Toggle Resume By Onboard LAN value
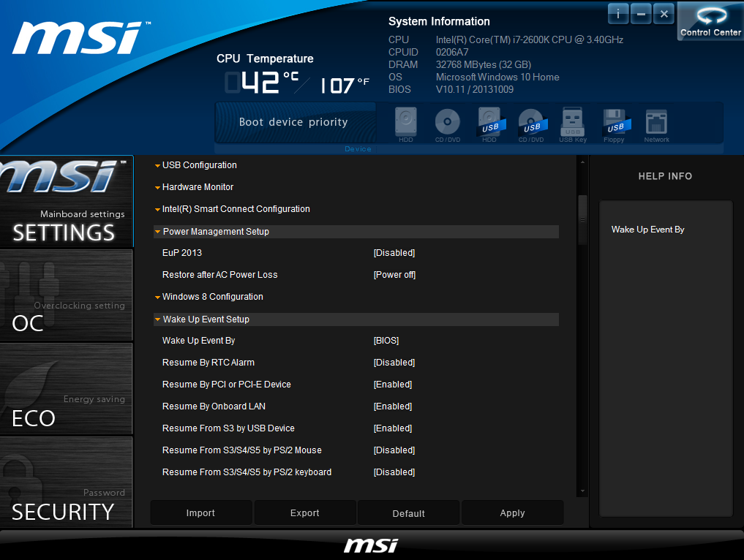 point(393,406)
